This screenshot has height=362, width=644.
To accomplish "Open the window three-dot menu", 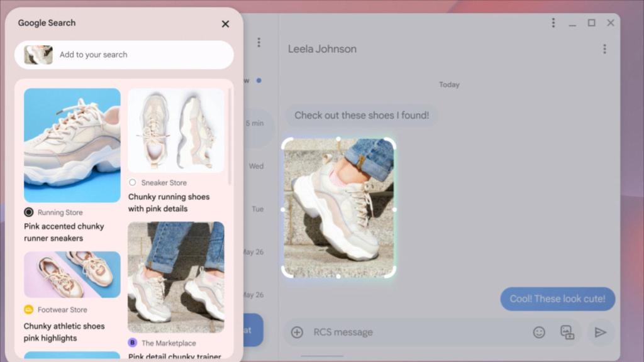I will point(553,23).
